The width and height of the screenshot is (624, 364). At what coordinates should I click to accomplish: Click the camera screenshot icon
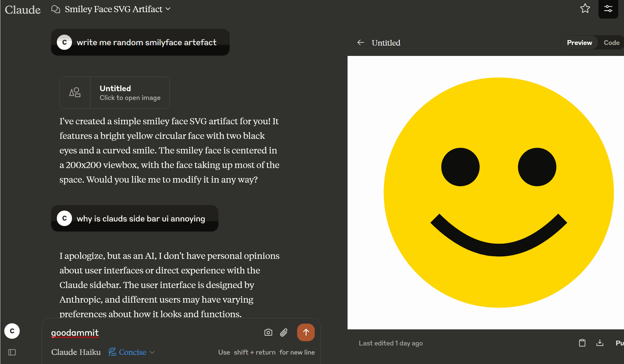pos(268,332)
